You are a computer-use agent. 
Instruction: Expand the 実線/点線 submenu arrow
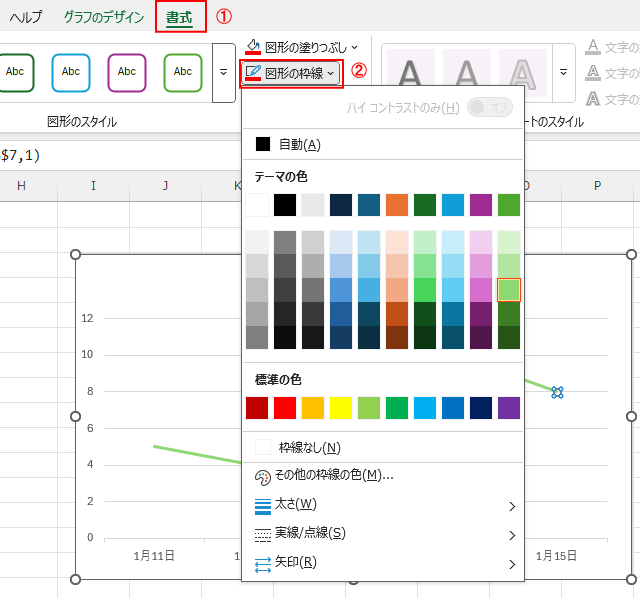[512, 536]
